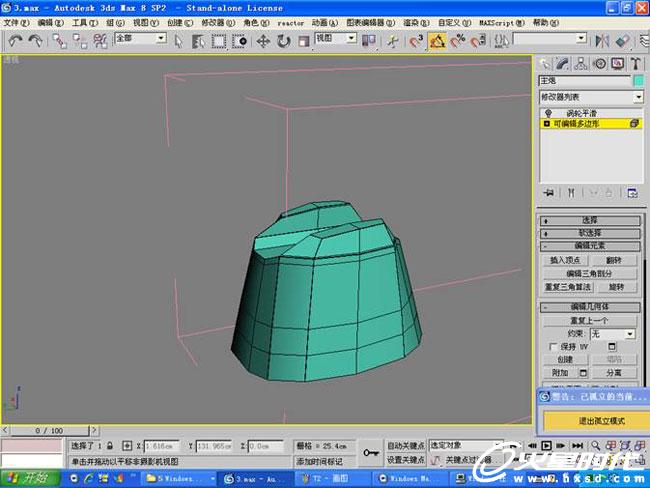Open the reference coordinate 视图 dropdown
Viewport: 650px width, 488px height.
point(335,39)
